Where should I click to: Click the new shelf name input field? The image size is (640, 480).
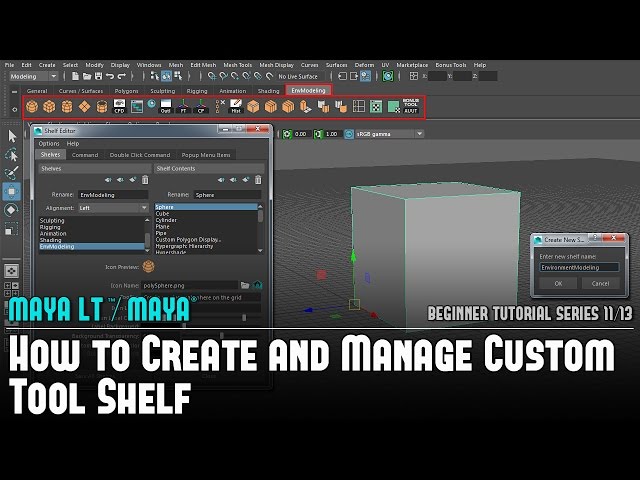[579, 267]
